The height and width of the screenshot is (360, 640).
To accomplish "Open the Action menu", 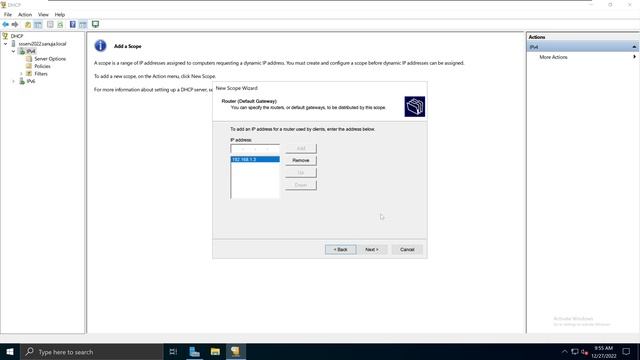I will [x=25, y=14].
